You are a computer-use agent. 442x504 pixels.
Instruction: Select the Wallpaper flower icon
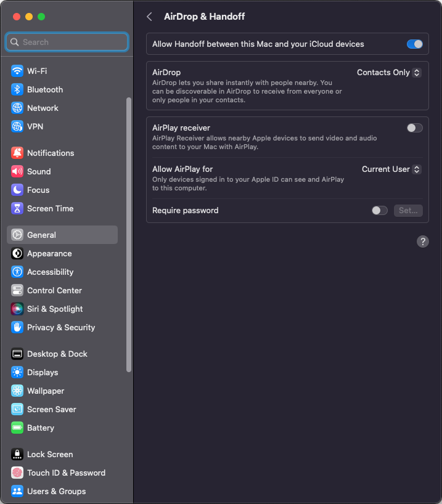(x=17, y=391)
